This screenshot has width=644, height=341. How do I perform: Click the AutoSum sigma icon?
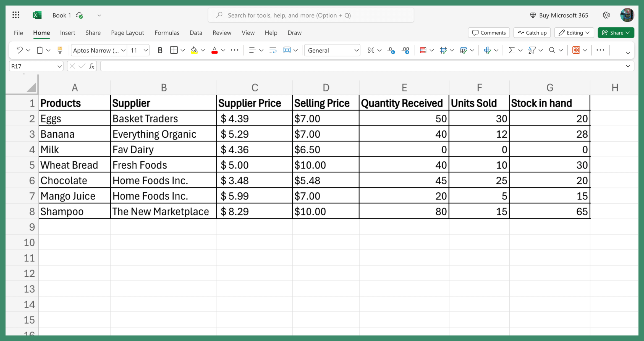[511, 50]
